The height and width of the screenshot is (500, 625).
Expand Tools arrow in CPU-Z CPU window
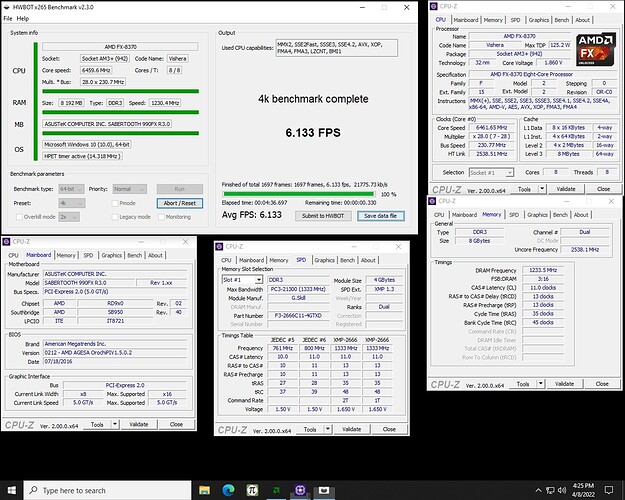pos(542,189)
